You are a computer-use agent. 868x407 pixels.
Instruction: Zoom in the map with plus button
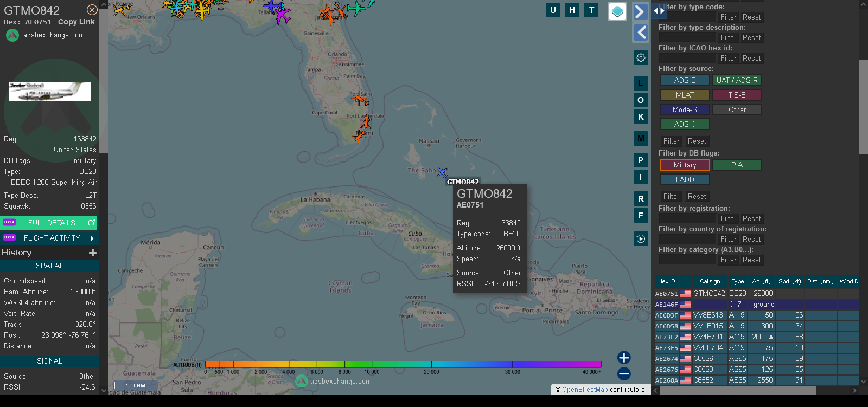pyautogui.click(x=624, y=357)
